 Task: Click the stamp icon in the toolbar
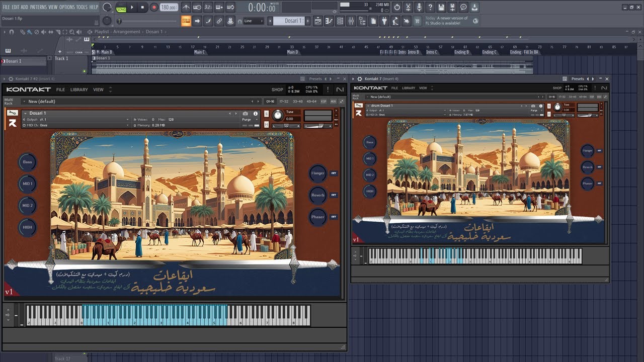tap(230, 21)
